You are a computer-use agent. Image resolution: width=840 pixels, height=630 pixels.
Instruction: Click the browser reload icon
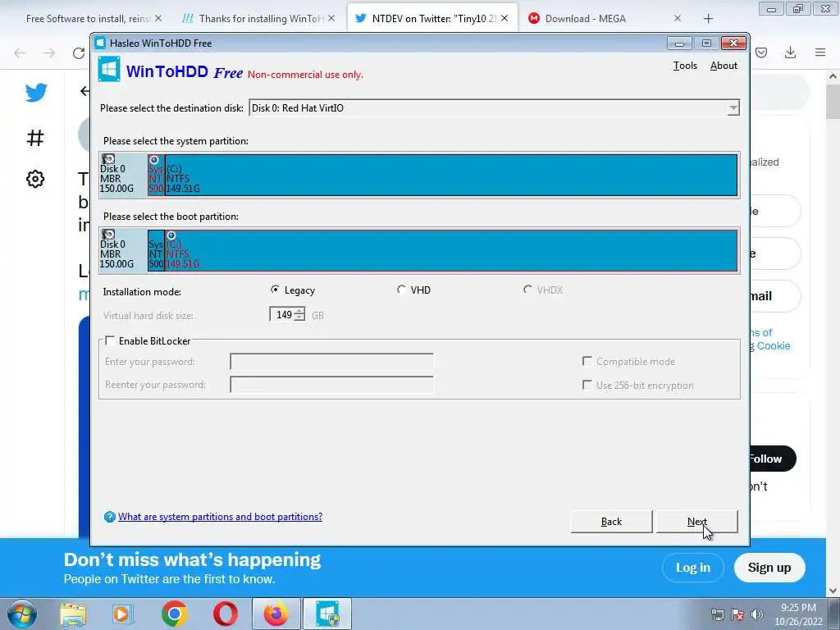[79, 52]
